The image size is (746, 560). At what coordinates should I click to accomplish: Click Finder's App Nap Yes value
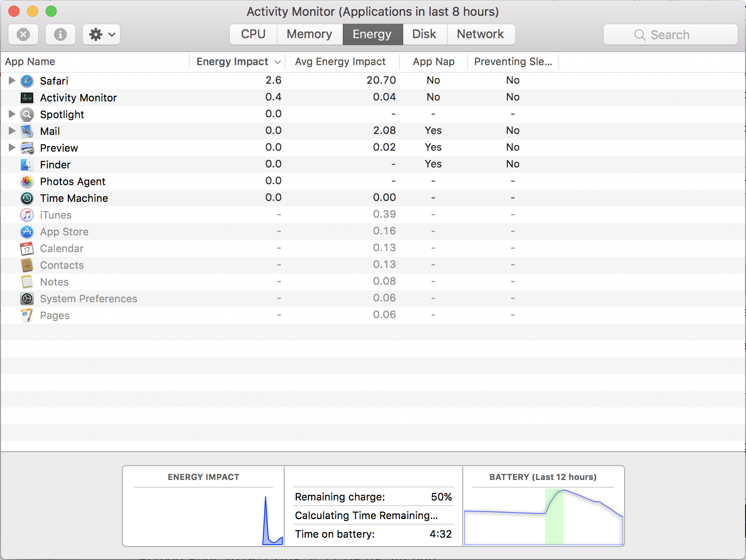pos(433,164)
